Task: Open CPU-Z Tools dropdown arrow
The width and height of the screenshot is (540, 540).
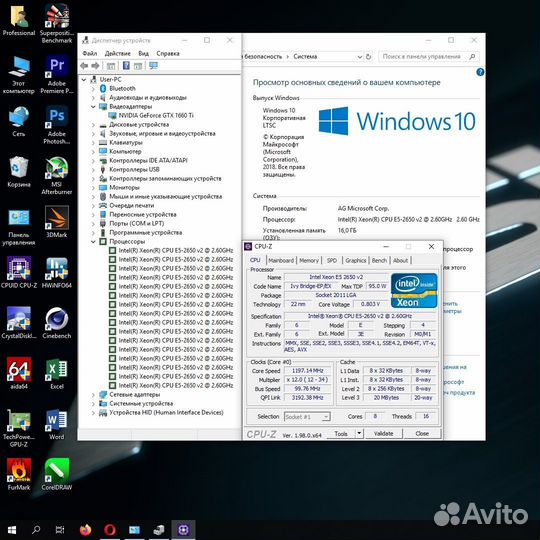Action: coord(359,433)
